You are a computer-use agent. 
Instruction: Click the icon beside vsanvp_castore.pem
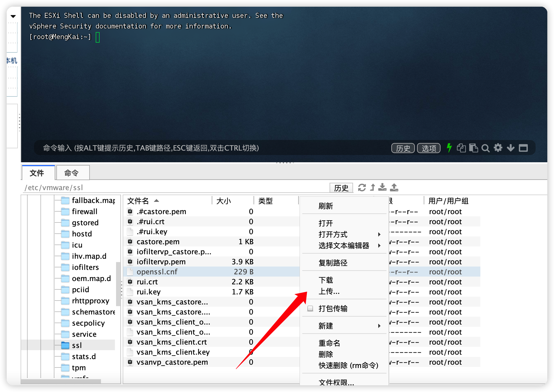(x=130, y=362)
